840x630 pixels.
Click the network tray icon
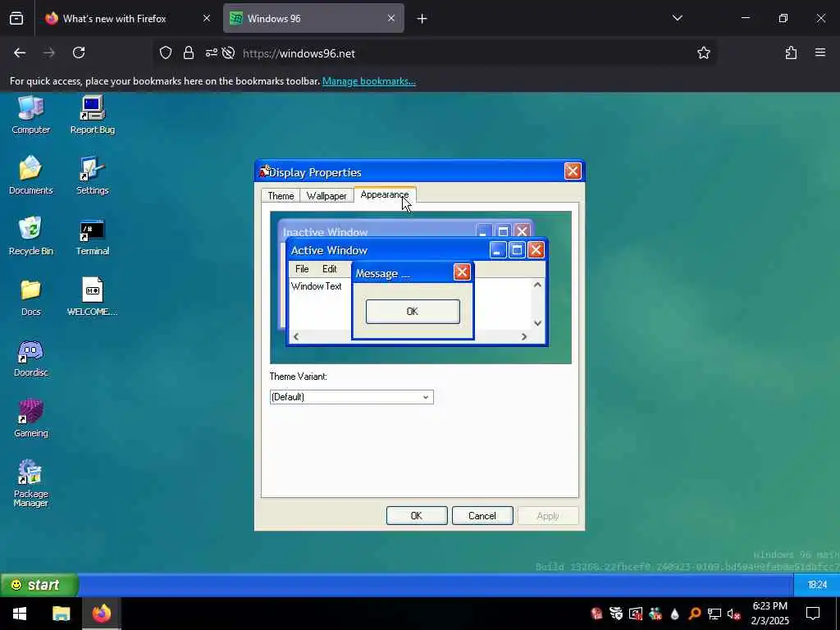coord(714,614)
